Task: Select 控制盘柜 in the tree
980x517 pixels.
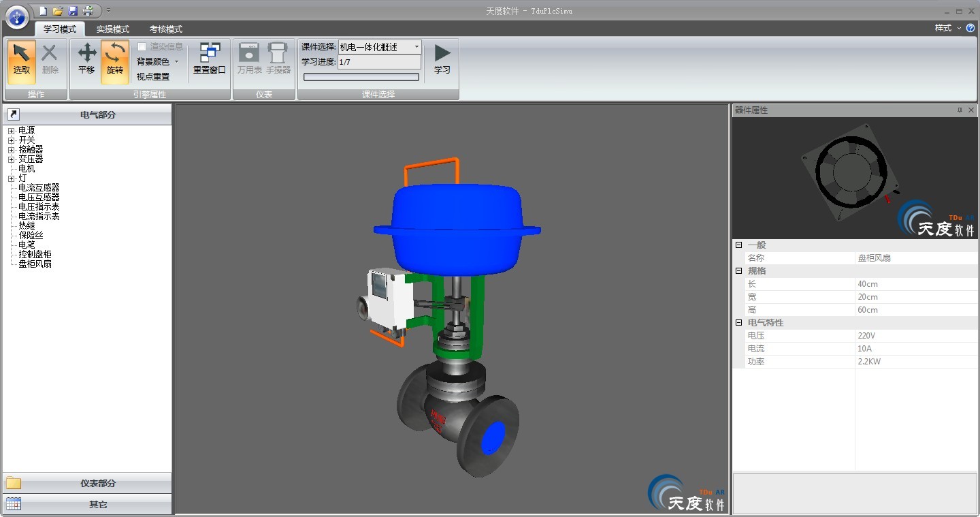Action: coord(35,254)
